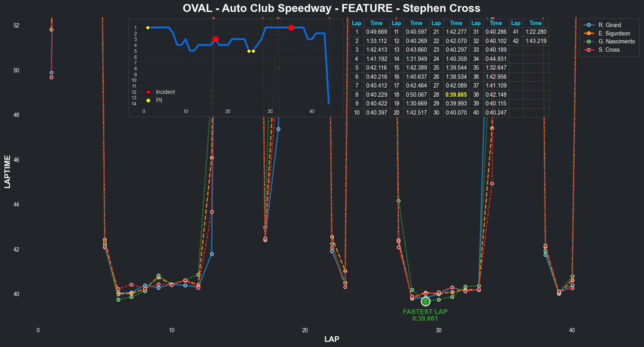Click the R. Girard legend line marker
The image size is (644, 347).
point(588,25)
